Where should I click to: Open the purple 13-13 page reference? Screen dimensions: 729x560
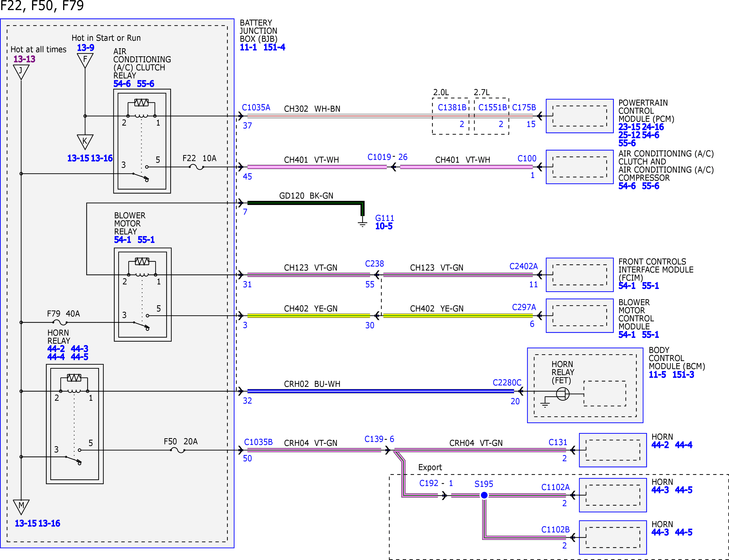point(24,59)
